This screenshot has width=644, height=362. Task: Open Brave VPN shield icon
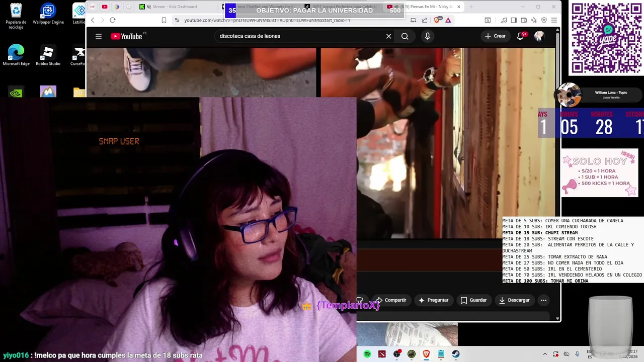click(x=544, y=20)
